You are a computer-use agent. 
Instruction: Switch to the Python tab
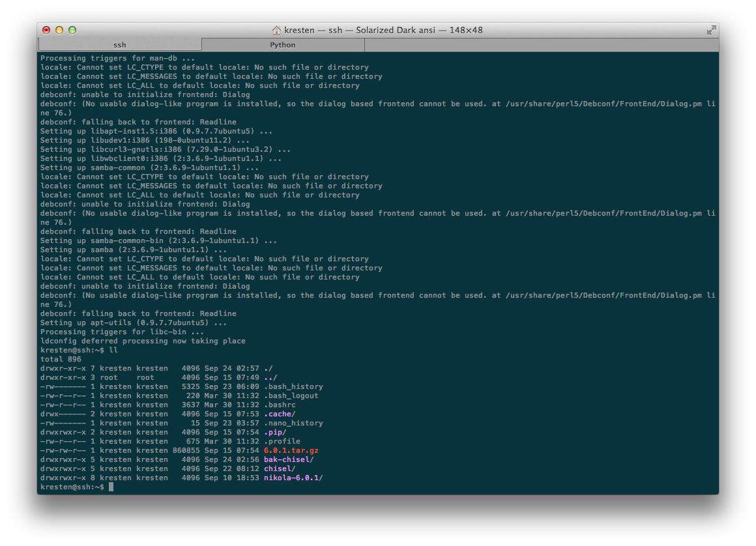pyautogui.click(x=283, y=45)
